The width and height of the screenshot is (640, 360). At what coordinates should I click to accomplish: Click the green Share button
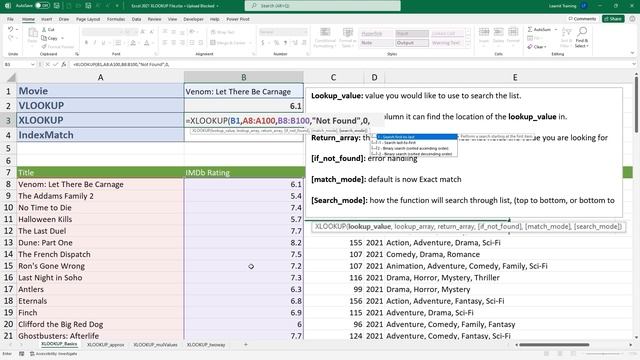click(613, 19)
